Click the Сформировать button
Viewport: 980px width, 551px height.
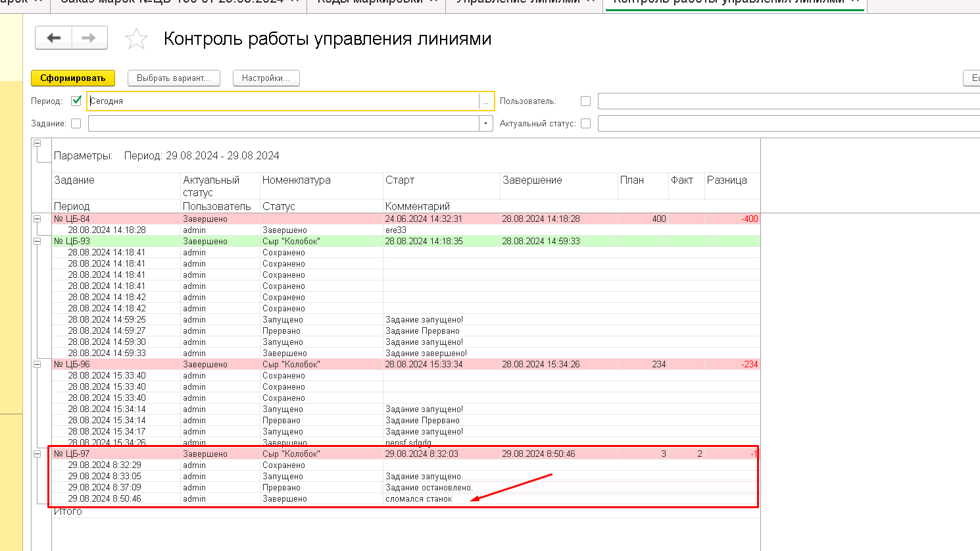click(73, 78)
